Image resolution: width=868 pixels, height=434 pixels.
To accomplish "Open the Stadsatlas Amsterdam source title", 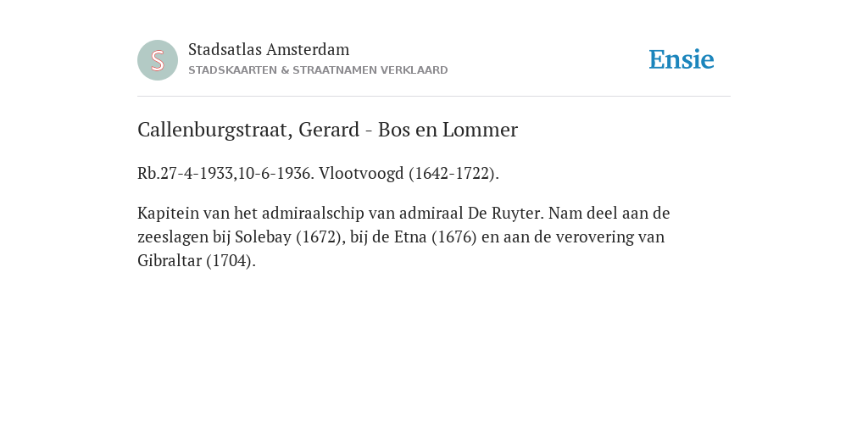I will tap(269, 49).
